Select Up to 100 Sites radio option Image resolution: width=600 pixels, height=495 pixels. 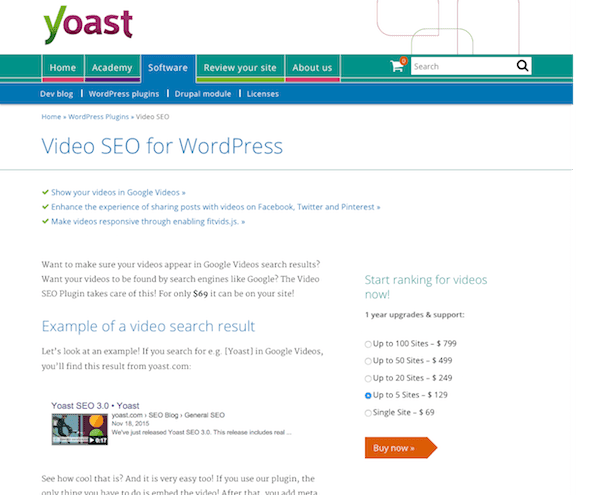point(368,344)
